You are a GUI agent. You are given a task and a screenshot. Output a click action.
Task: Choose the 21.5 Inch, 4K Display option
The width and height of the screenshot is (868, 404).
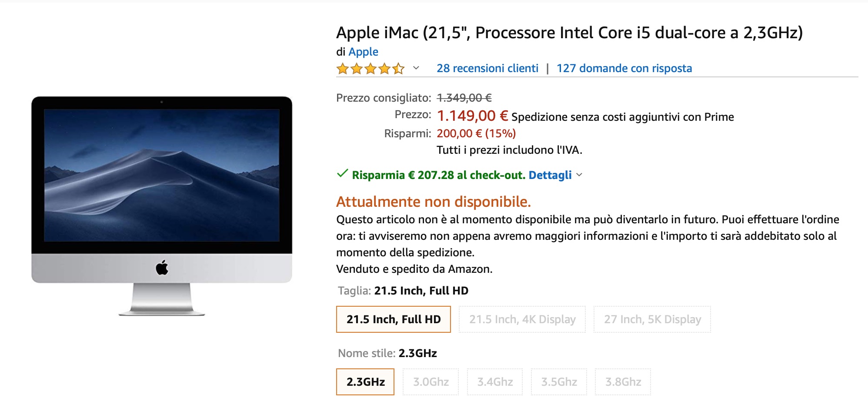(522, 319)
